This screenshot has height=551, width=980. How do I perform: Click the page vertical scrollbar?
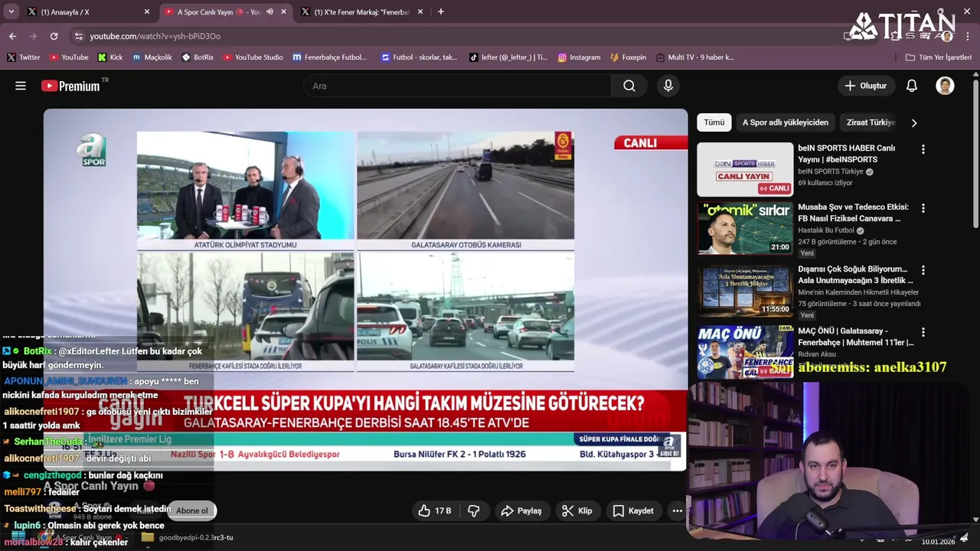[x=975, y=153]
